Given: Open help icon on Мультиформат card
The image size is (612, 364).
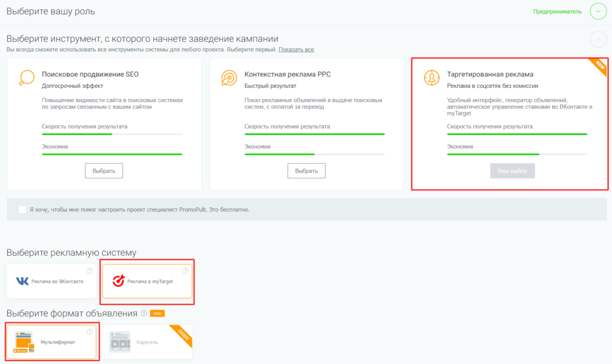Looking at the screenshot, I should [x=90, y=332].
